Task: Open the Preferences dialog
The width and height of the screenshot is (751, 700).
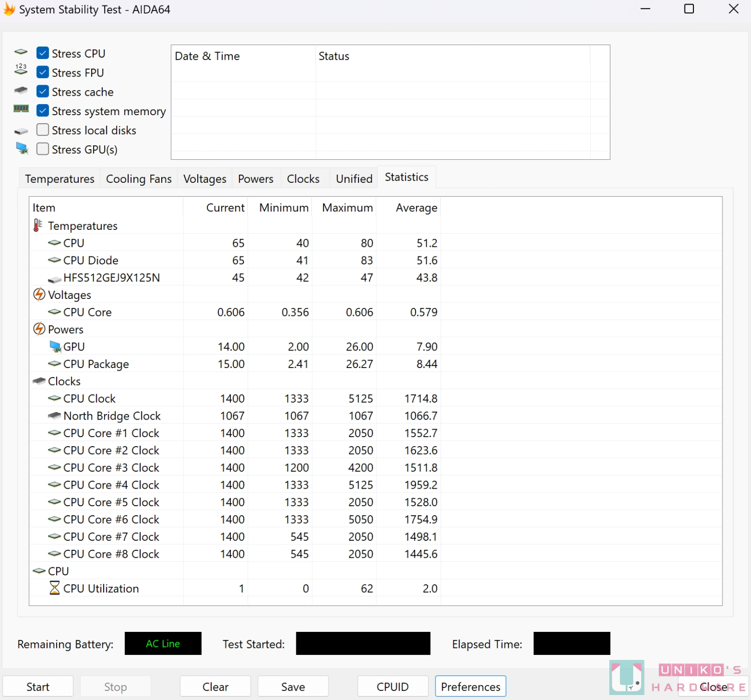Action: click(471, 686)
